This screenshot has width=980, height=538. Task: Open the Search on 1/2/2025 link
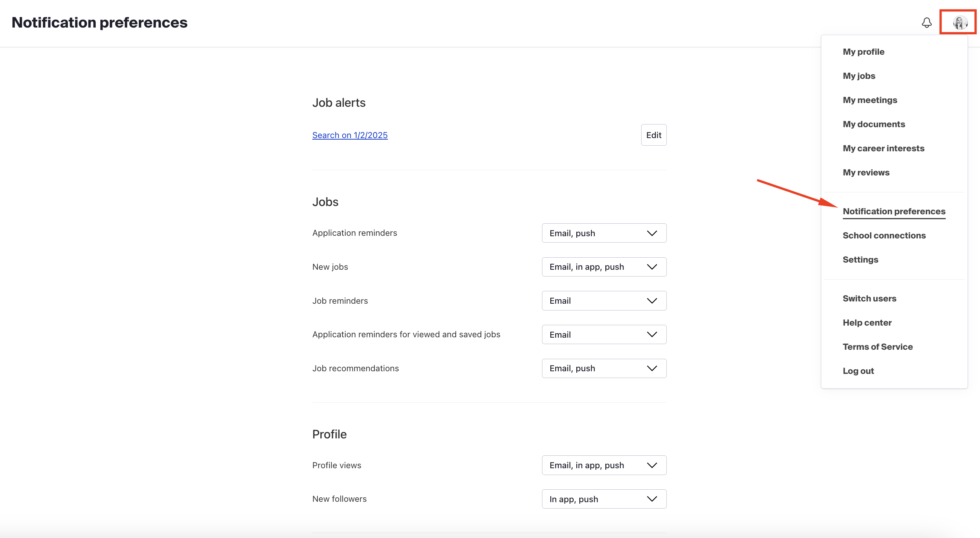350,135
